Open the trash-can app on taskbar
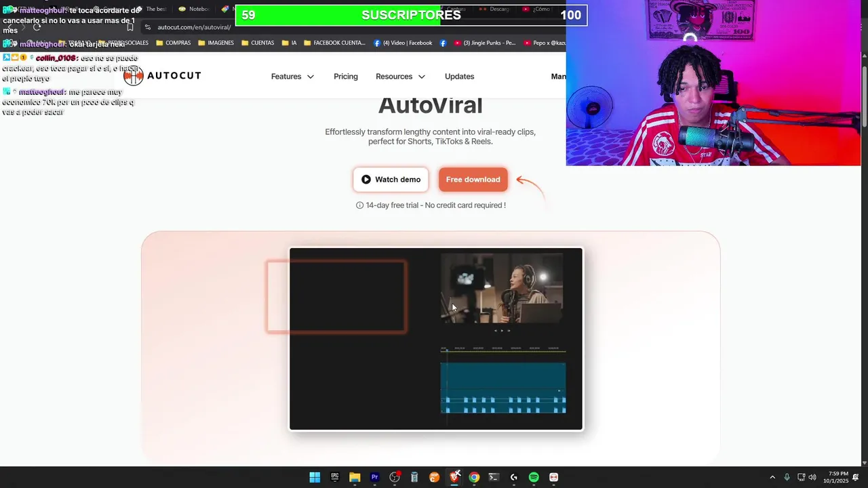This screenshot has width=868, height=488. 414,477
